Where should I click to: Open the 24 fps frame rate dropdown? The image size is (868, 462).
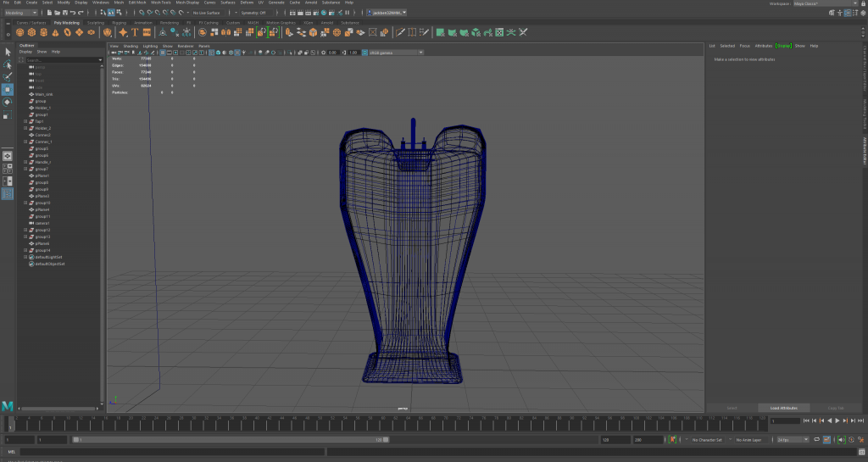point(792,440)
